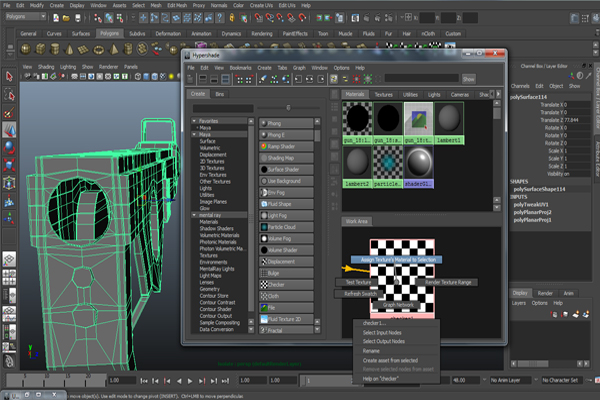Click Refresh Swatch option
Viewport: 600px width, 400px height.
click(360, 294)
